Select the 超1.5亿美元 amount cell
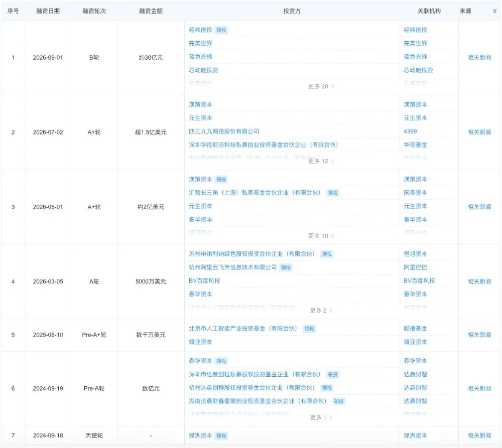Screen dimensions: 502x448 (x=151, y=132)
